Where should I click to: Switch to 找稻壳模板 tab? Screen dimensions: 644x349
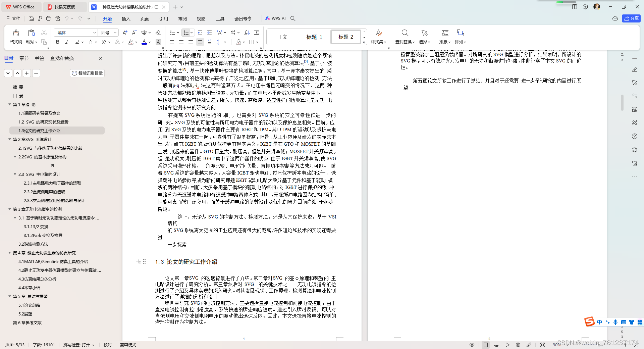coord(65,7)
